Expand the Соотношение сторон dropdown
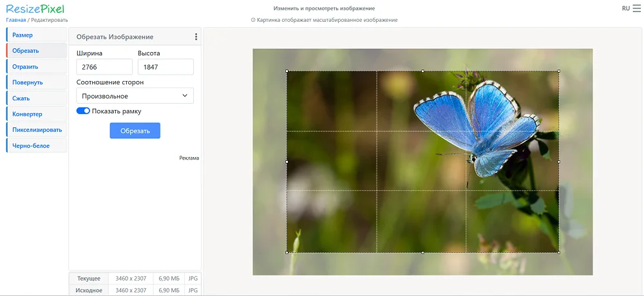644x296 pixels. pos(135,96)
